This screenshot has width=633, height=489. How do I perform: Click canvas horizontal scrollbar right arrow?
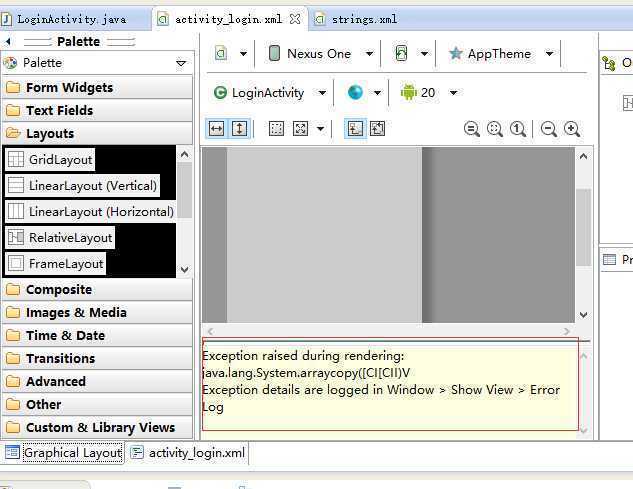(x=567, y=332)
